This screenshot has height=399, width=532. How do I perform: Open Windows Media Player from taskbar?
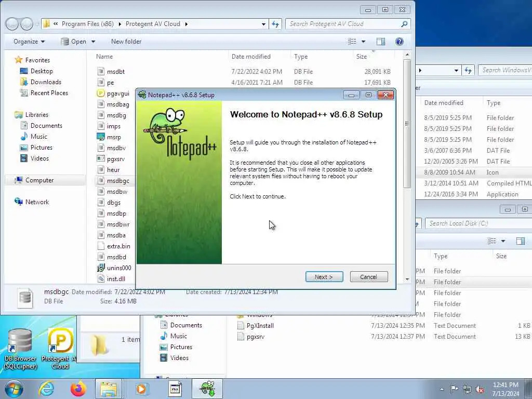[x=141, y=389]
